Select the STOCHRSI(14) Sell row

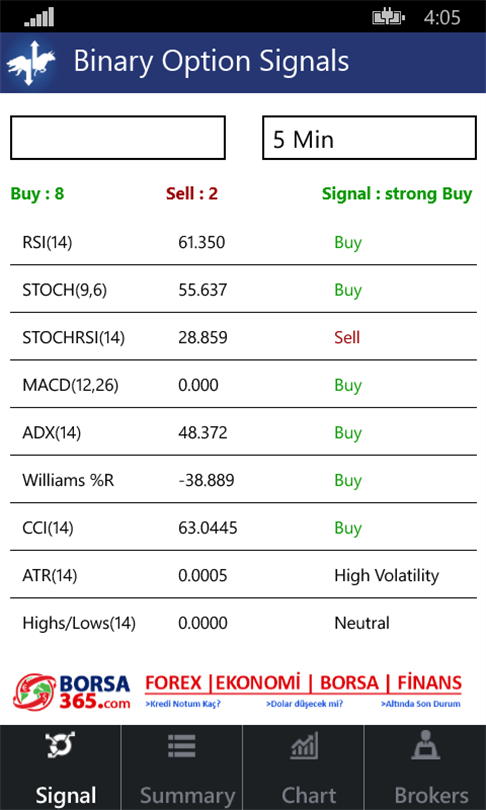click(243, 337)
